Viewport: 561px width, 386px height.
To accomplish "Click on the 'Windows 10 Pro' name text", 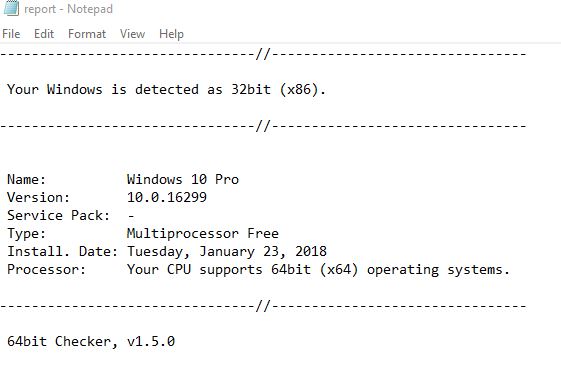I will pos(183,179).
